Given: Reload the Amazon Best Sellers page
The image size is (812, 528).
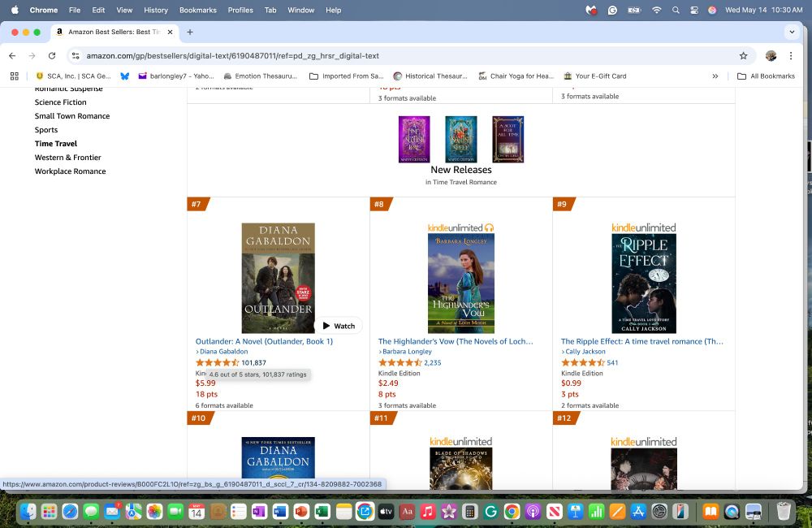Looking at the screenshot, I should click(52, 55).
